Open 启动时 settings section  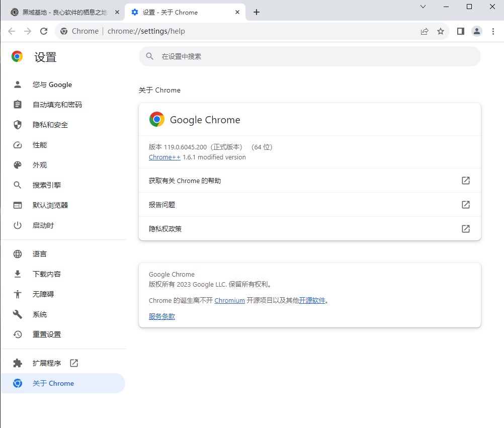(x=63, y=225)
